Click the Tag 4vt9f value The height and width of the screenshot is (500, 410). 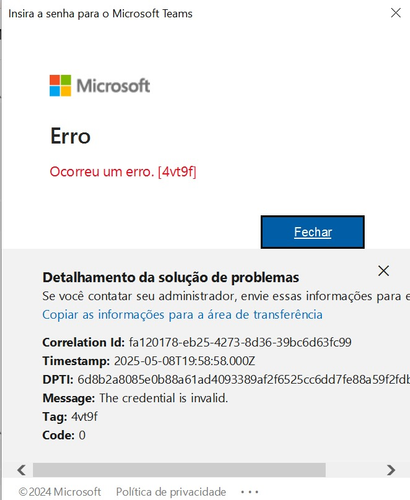pos(84,417)
